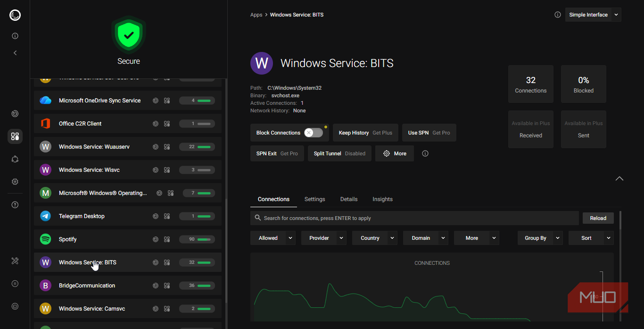Click the 32 Connections stat card
644x329 pixels.
click(531, 84)
